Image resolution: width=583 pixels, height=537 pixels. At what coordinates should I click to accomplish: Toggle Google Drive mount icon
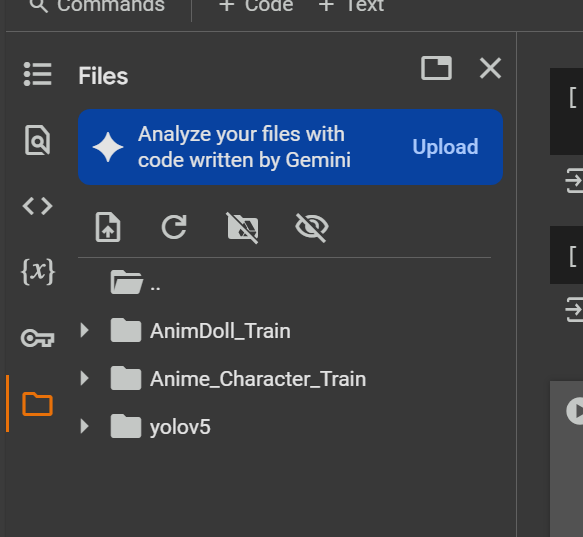tap(242, 228)
